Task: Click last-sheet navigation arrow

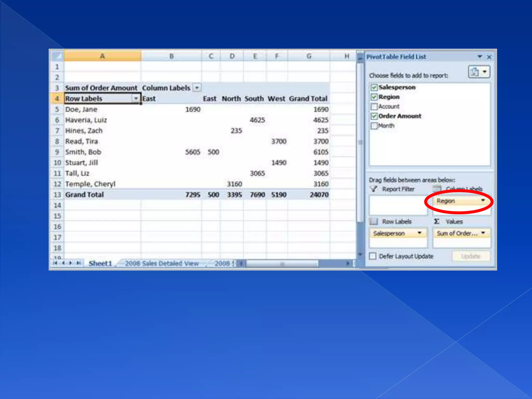Action: click(78, 263)
